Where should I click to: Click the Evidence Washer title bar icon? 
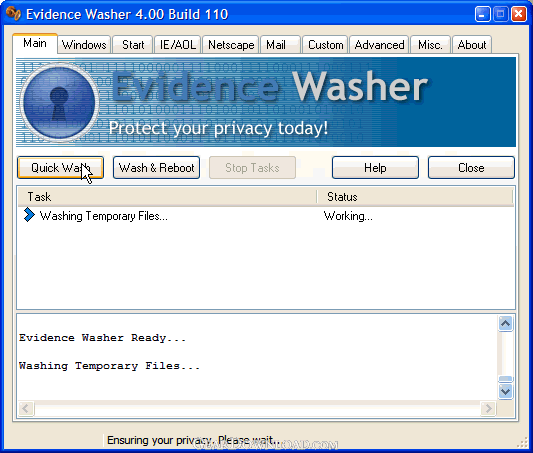[14, 14]
